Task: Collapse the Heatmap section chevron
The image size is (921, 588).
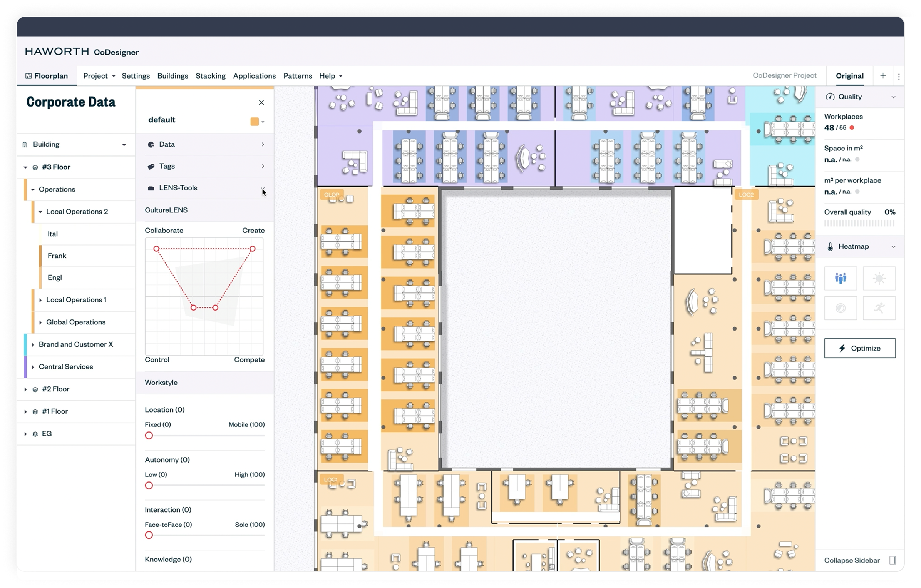Action: (x=893, y=247)
